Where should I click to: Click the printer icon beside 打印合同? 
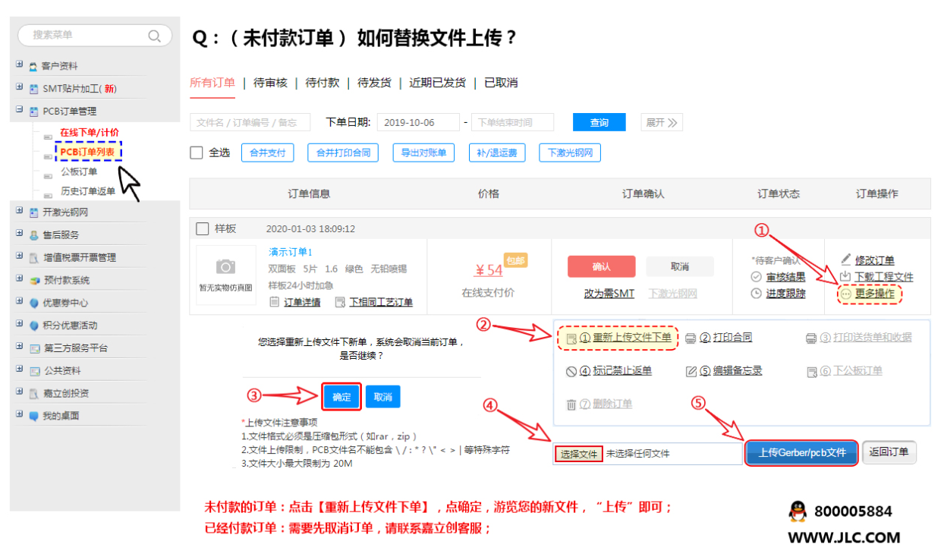coord(691,338)
